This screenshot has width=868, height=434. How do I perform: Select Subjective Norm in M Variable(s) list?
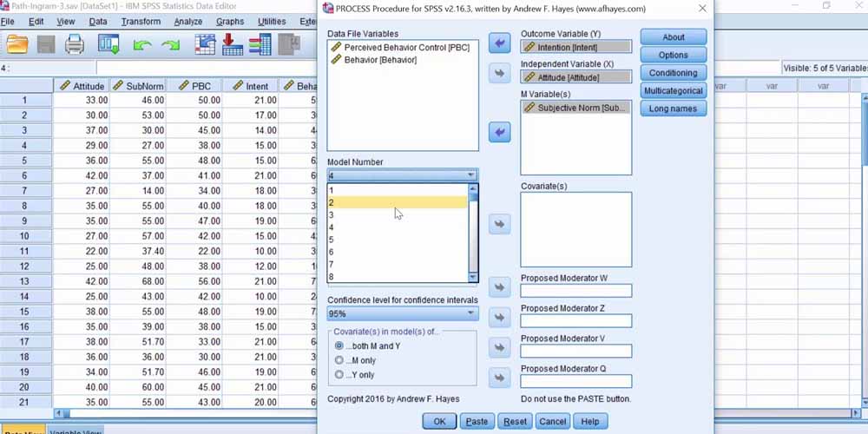click(575, 108)
